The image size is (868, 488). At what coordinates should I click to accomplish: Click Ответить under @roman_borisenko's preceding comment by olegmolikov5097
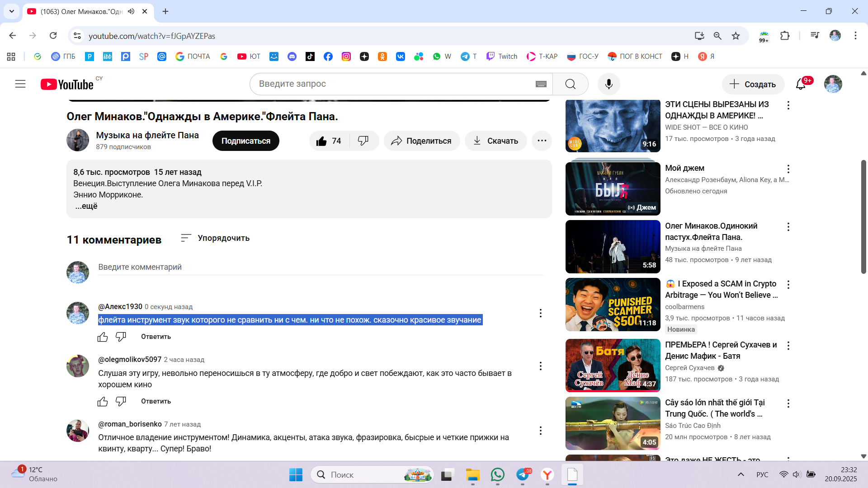click(156, 401)
